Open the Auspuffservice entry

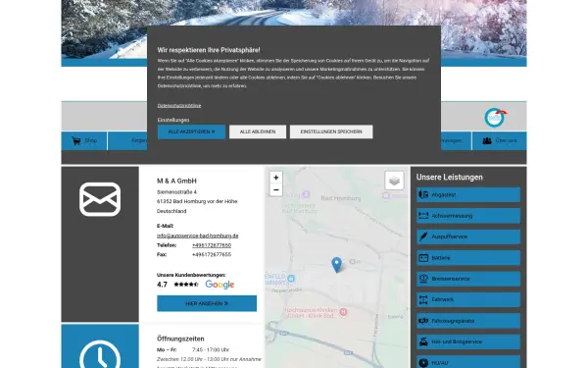pyautogui.click(x=468, y=237)
